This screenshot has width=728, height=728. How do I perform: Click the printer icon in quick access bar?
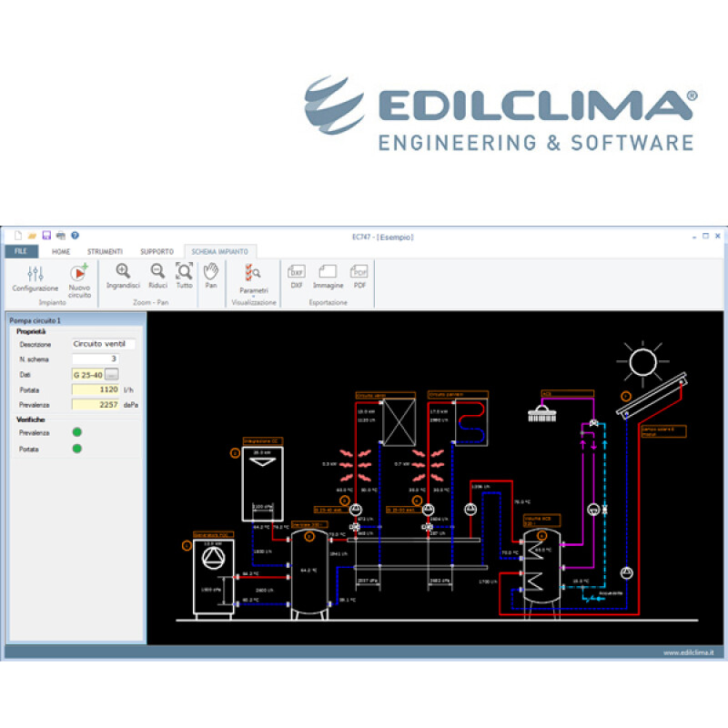[x=60, y=236]
